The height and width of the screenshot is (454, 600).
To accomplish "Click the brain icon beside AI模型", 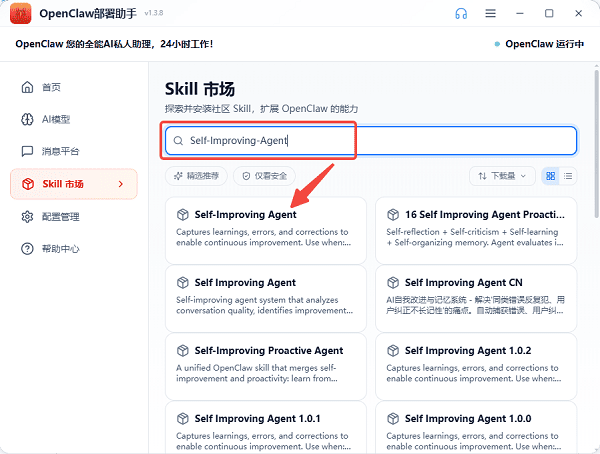I will [27, 119].
